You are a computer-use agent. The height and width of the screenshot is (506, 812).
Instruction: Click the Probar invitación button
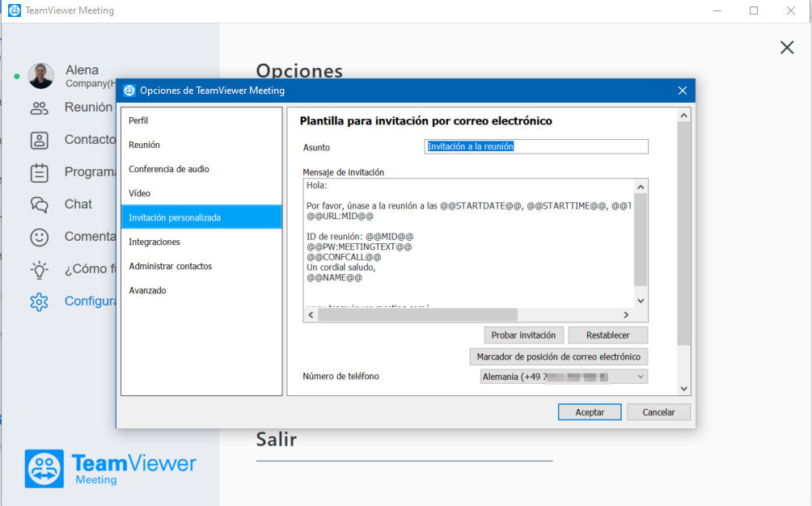523,335
